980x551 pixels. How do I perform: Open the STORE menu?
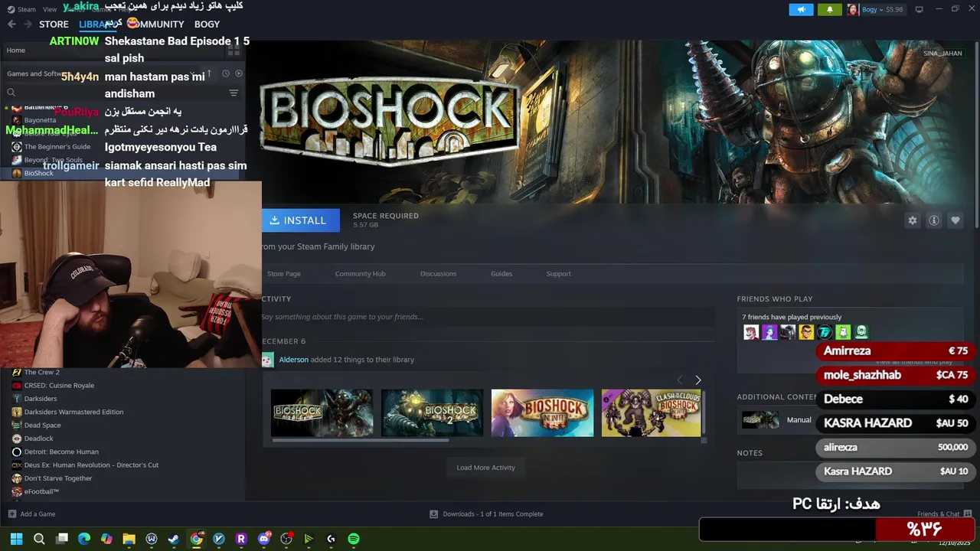(x=54, y=24)
